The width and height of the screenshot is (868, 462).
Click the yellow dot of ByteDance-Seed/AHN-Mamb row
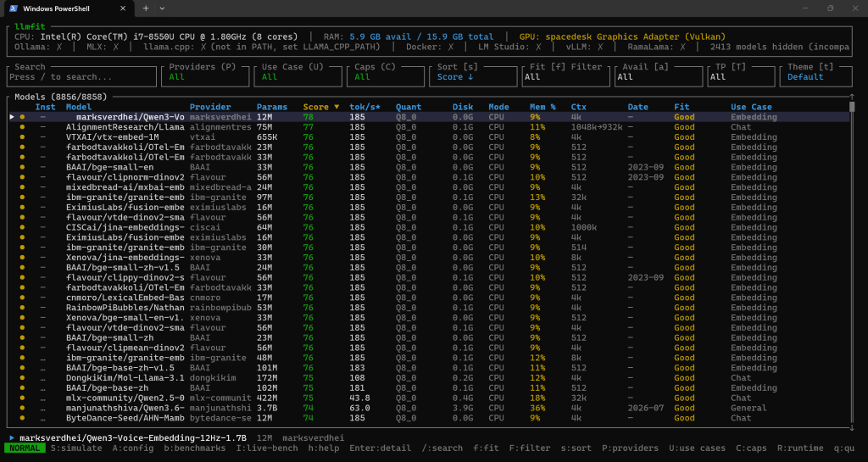(22, 418)
